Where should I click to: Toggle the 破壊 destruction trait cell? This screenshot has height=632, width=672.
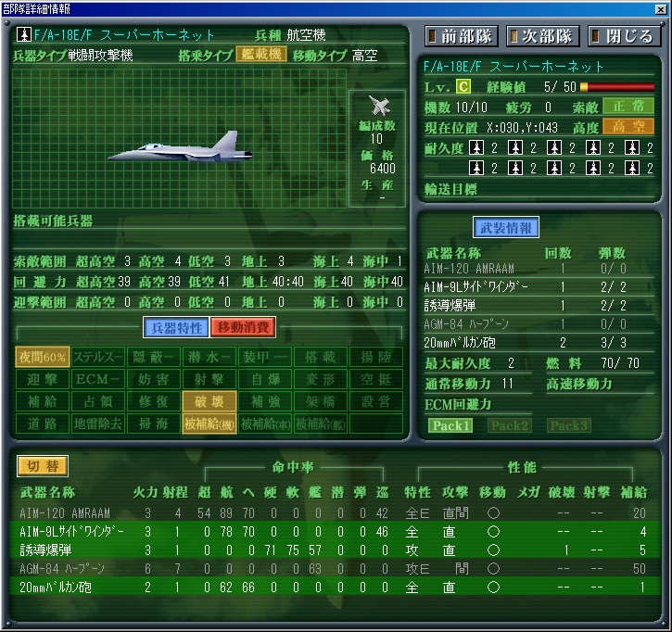(x=209, y=401)
